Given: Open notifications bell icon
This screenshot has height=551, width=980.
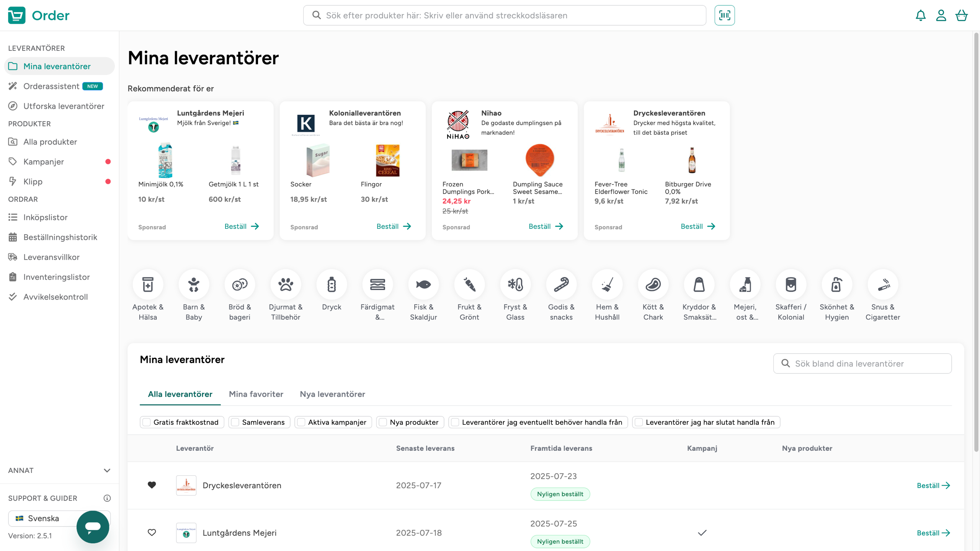Looking at the screenshot, I should pos(921,15).
